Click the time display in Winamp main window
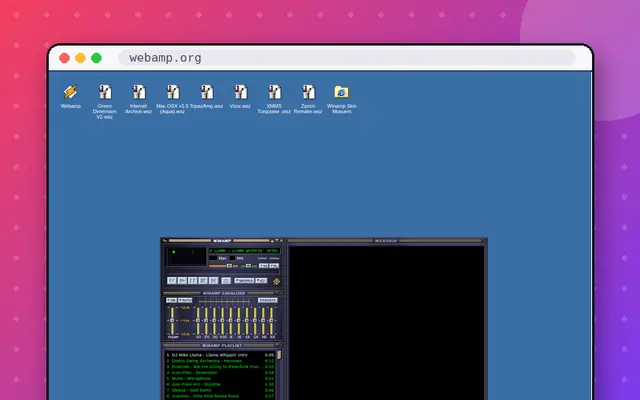The image size is (640, 400). (x=186, y=256)
